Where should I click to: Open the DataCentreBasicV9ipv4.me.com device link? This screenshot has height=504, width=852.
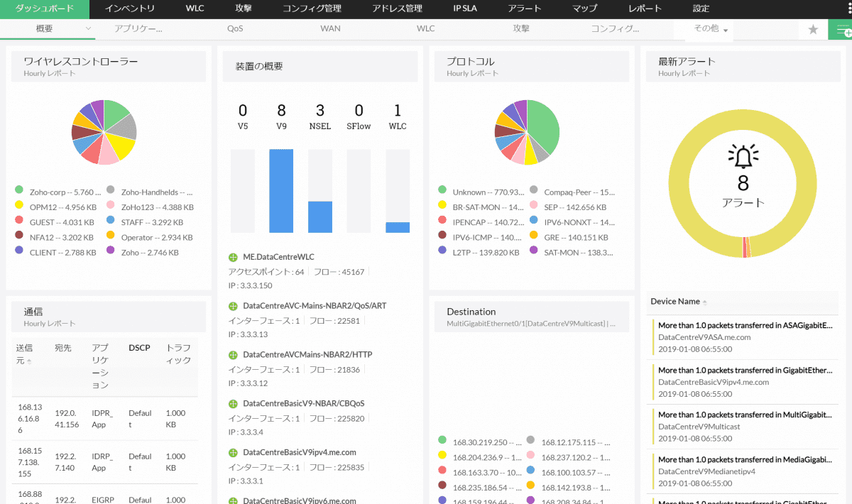(x=300, y=452)
